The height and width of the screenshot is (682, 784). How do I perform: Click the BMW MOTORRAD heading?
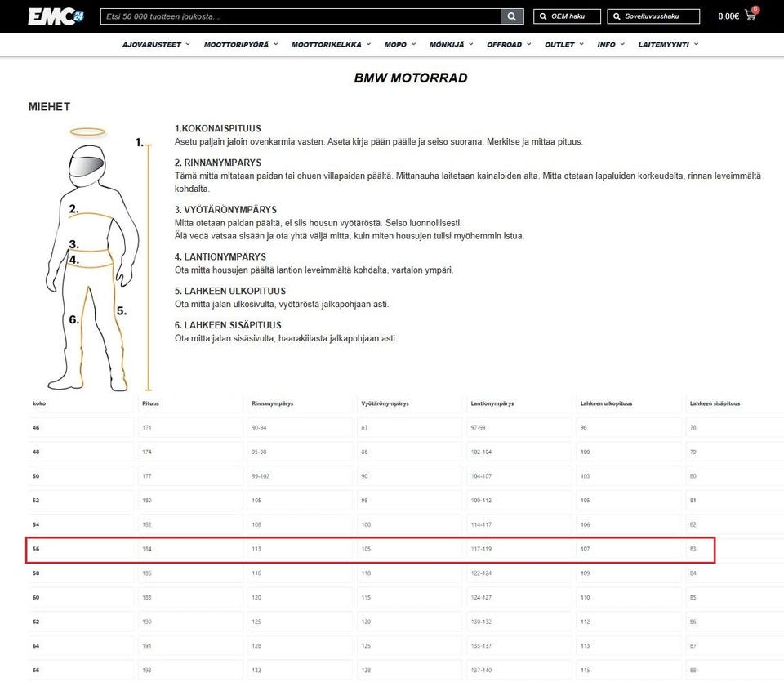coord(411,78)
